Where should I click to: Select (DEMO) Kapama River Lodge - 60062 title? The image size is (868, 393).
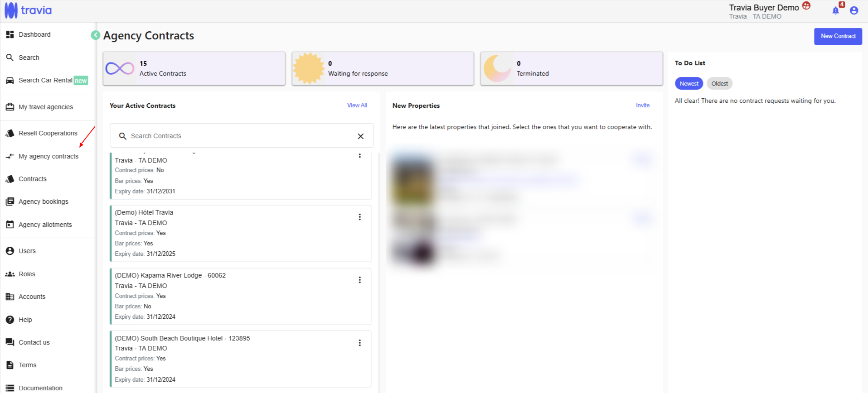pyautogui.click(x=170, y=275)
